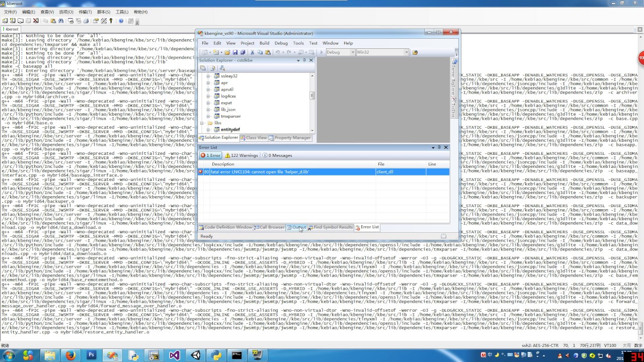Select the tmxparser project in Solution Explorer

point(231,116)
